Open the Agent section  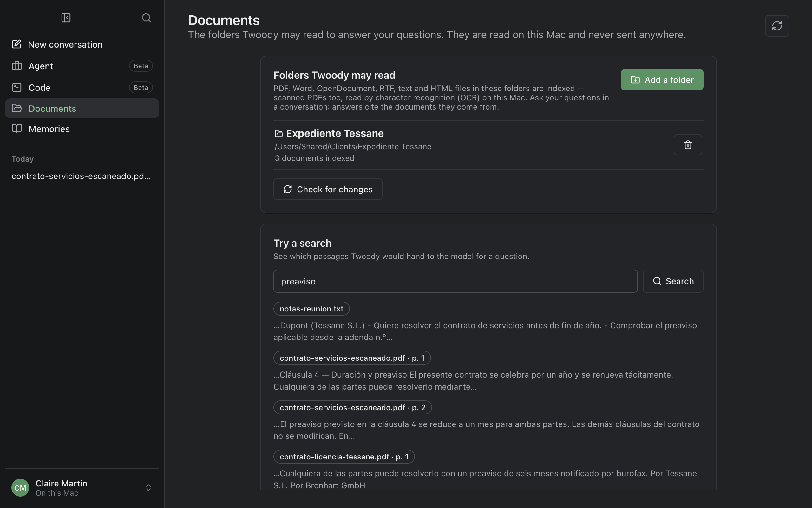coord(82,66)
